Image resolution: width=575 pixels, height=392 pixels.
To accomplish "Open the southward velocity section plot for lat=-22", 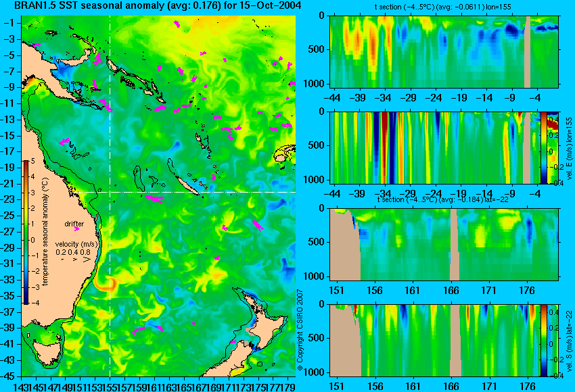I will [435, 341].
